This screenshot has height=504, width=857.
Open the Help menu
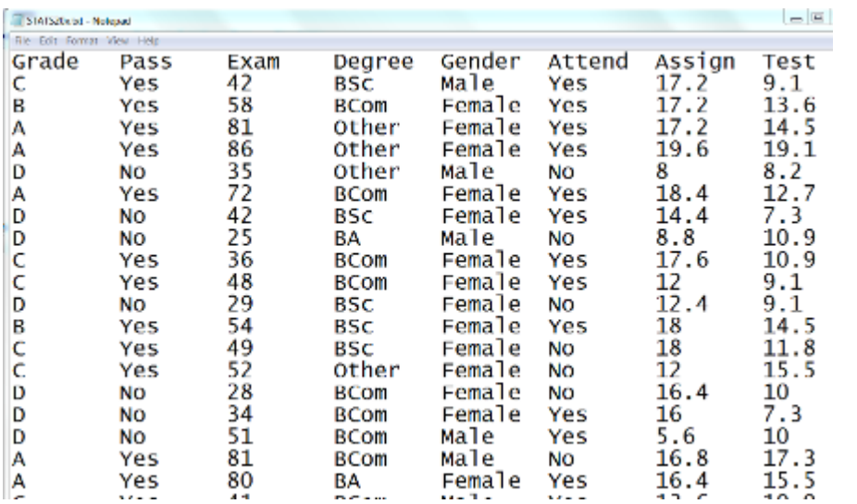click(147, 41)
